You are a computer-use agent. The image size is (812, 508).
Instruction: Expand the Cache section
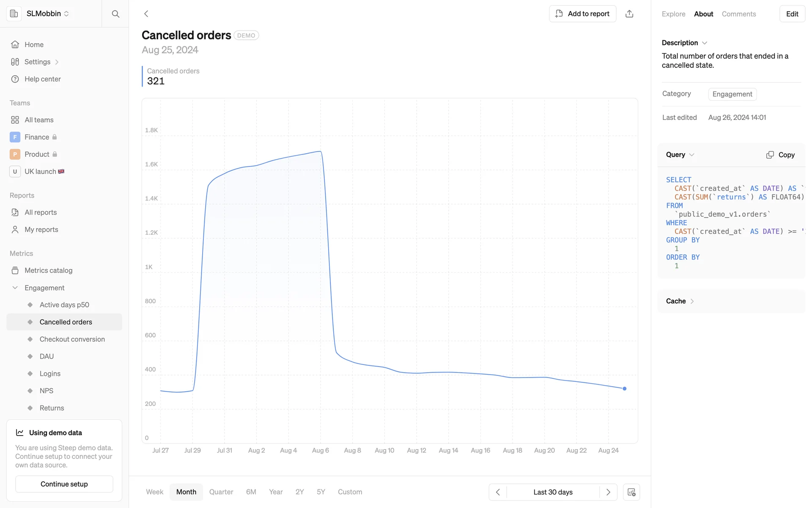pyautogui.click(x=680, y=301)
